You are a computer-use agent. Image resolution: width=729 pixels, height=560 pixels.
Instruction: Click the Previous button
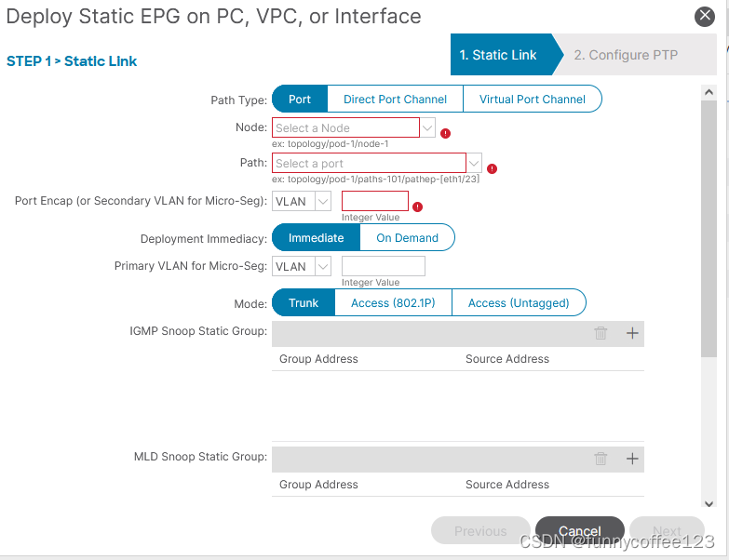[x=480, y=530]
